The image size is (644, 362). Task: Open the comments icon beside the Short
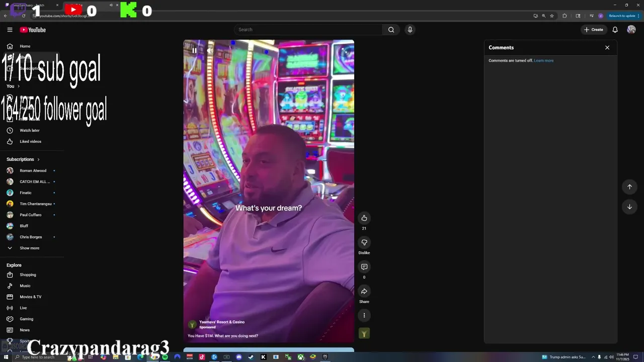click(364, 266)
